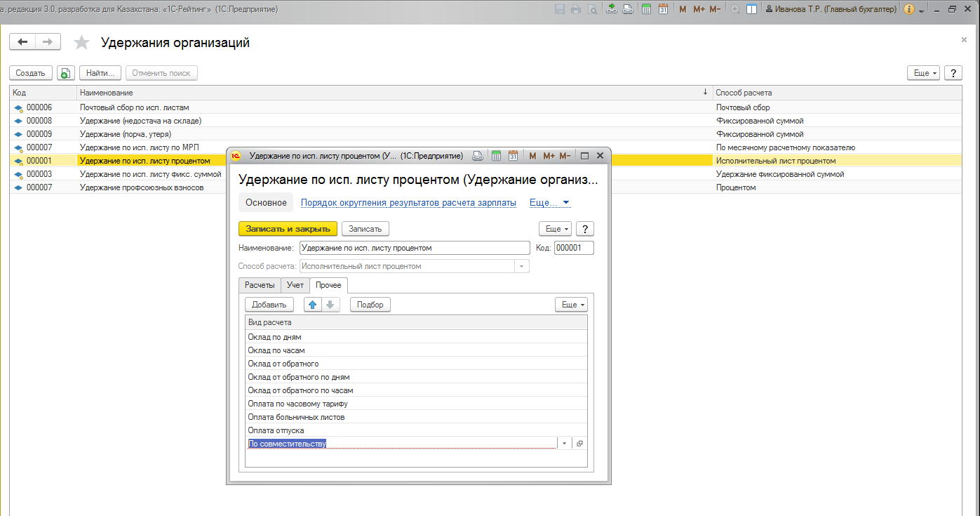Open the calendar in the main window toolbar
The height and width of the screenshot is (516, 980).
pos(662,9)
